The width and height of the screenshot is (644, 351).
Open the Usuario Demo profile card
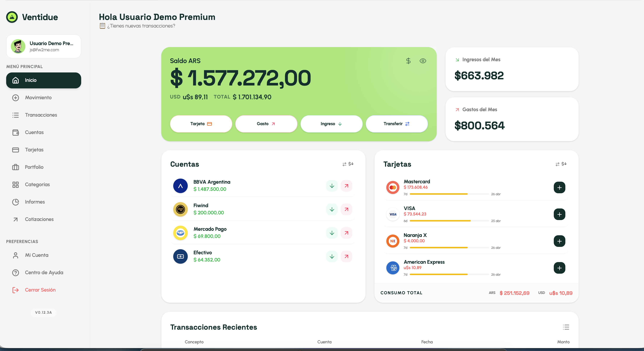[x=43, y=47]
